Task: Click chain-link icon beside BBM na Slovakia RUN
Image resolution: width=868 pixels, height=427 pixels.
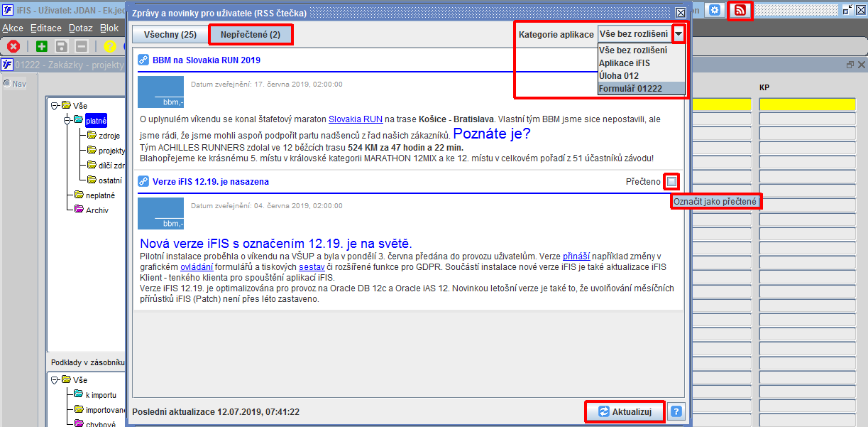Action: pyautogui.click(x=143, y=60)
